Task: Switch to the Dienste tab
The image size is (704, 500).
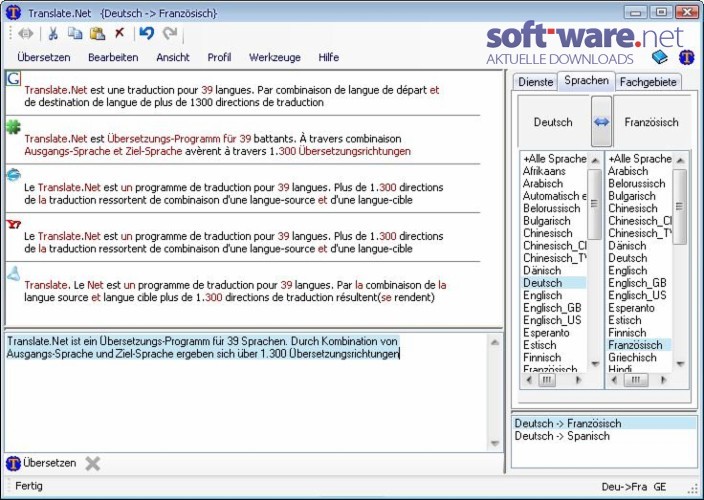Action: tap(535, 82)
